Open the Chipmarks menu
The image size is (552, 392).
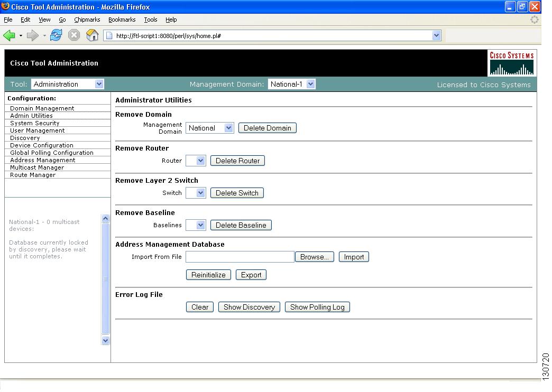click(x=87, y=20)
